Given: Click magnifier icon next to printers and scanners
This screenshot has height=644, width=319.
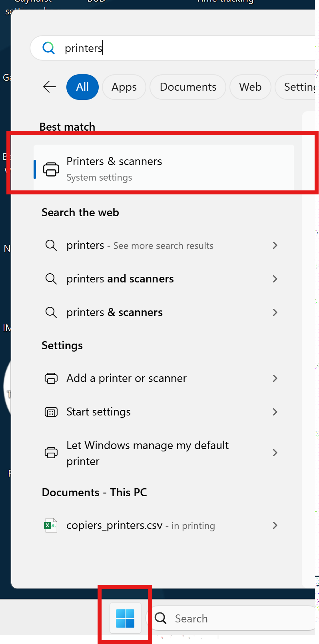Looking at the screenshot, I should coord(51,278).
